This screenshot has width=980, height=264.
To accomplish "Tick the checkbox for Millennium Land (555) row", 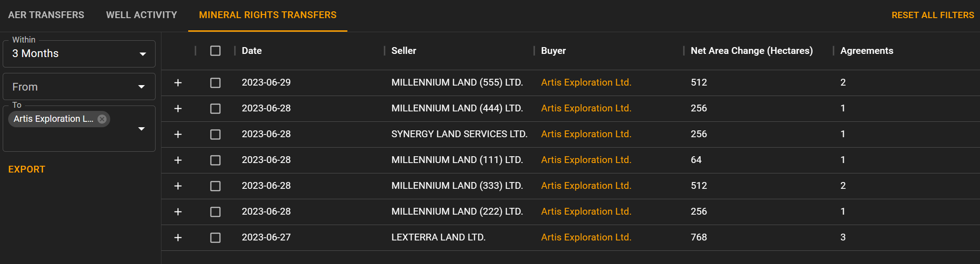I will [215, 83].
